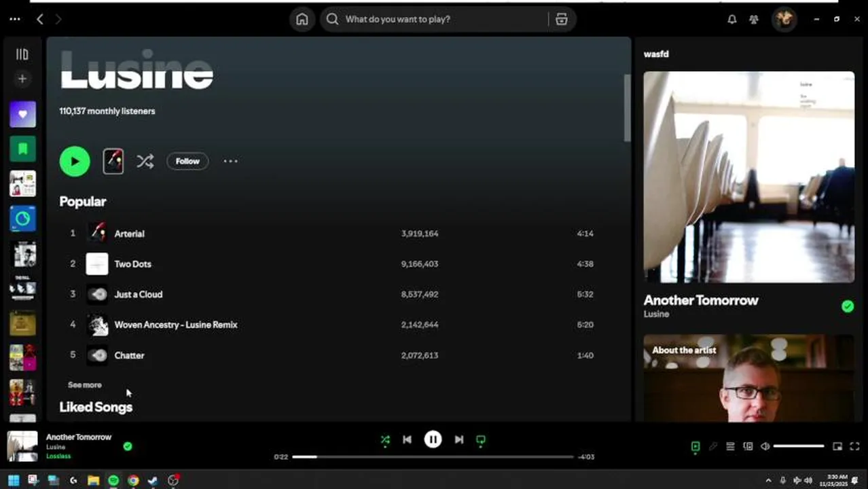This screenshot has width=868, height=489.
Task: Toggle saved checkmark in Now Playing panel
Action: point(847,306)
